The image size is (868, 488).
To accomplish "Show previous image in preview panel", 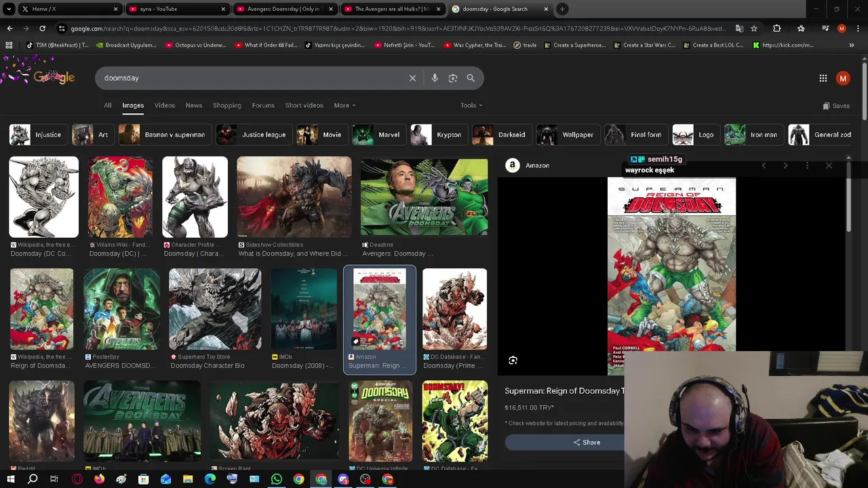I will pos(764,165).
